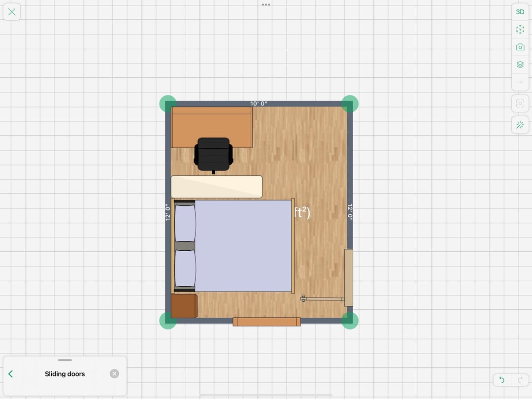Close the editor with the X button

12,12
